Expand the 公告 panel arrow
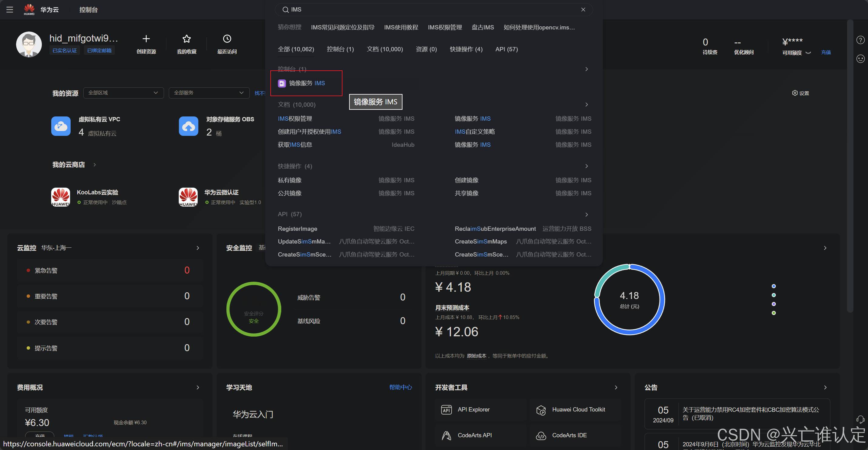Viewport: 868px width, 450px height. [x=825, y=387]
